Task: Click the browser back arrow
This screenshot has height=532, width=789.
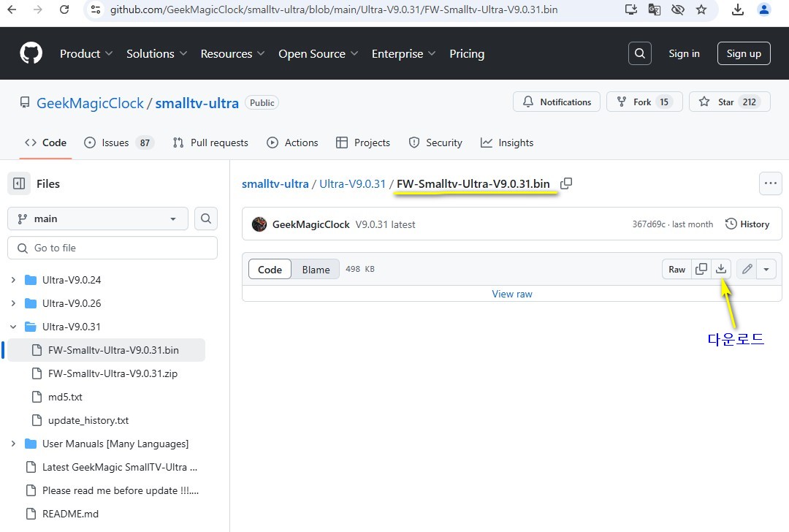Action: [x=12, y=9]
